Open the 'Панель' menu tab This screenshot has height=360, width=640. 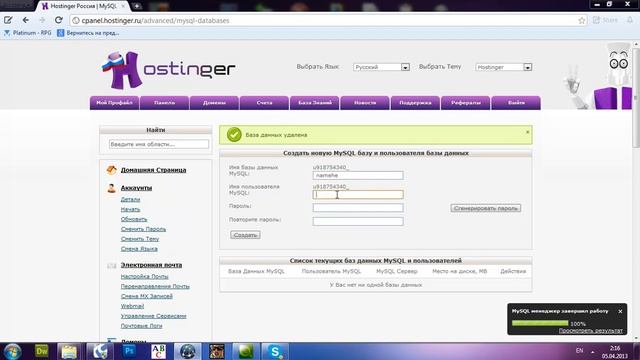164,103
